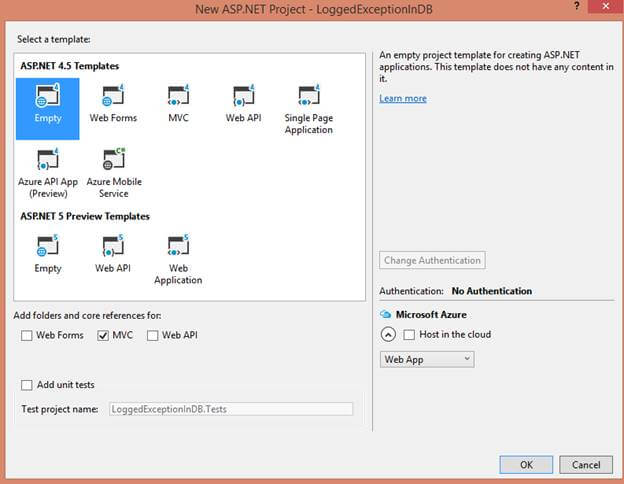Click the ASP.NET 4.5 Templates heading

70,66
